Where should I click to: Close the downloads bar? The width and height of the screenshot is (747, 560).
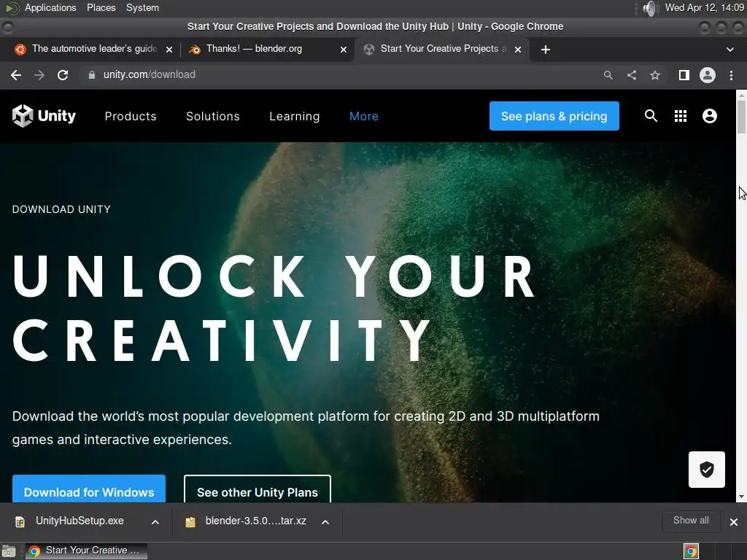pos(734,522)
